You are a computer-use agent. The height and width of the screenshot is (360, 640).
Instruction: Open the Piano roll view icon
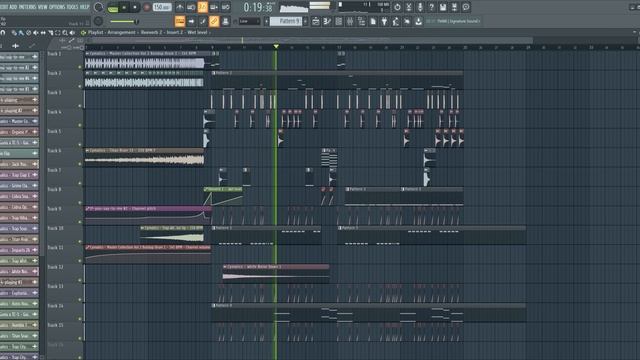pyautogui.click(x=327, y=21)
